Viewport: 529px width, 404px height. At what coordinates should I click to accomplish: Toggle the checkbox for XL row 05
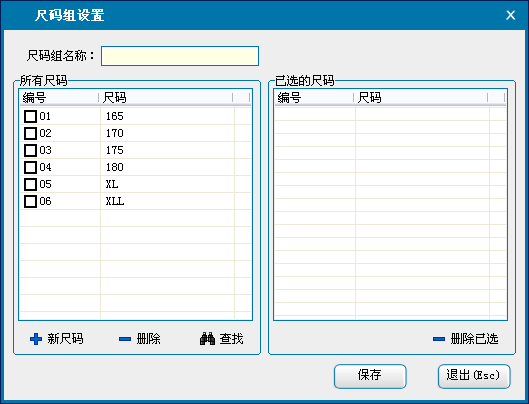coord(30,184)
